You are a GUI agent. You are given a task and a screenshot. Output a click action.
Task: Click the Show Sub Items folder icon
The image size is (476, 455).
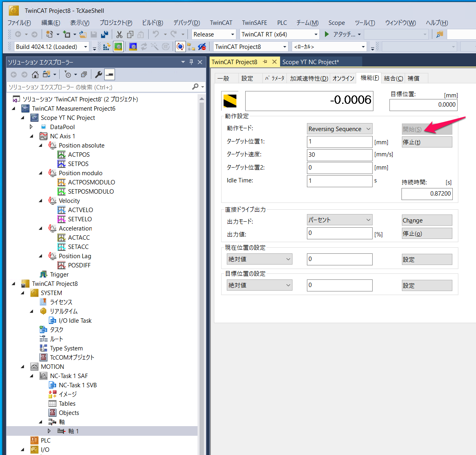coord(191,47)
